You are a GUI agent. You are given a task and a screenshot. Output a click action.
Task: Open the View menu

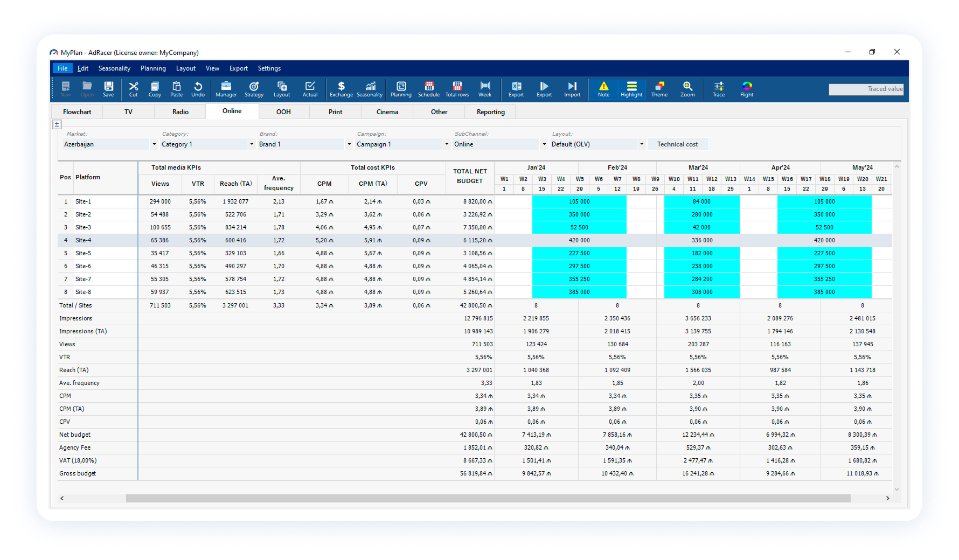pyautogui.click(x=212, y=68)
